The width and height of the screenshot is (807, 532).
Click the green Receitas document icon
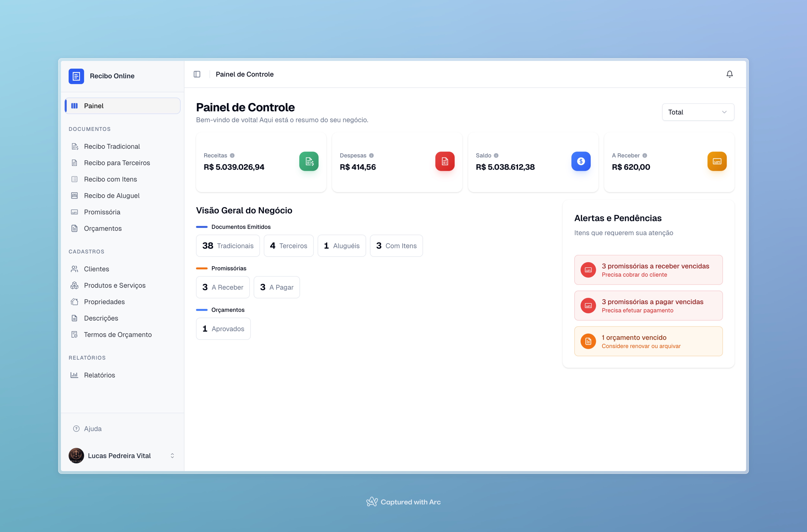[309, 161]
